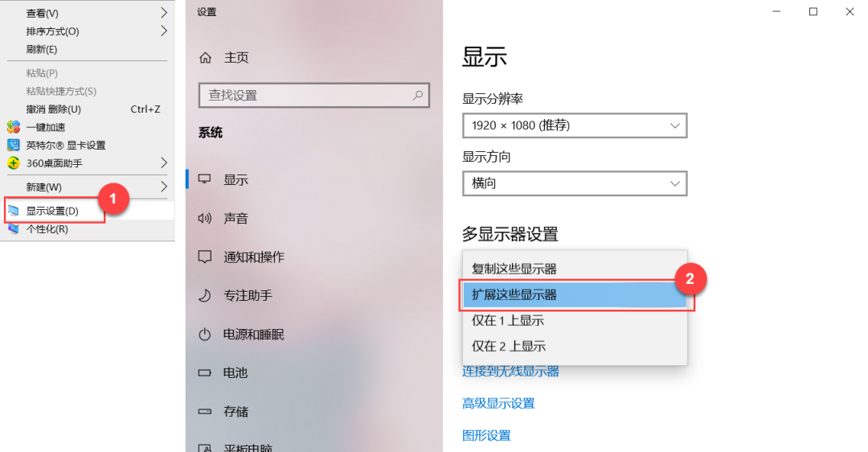
Task: Click the 图形设置 link
Action: pos(486,435)
